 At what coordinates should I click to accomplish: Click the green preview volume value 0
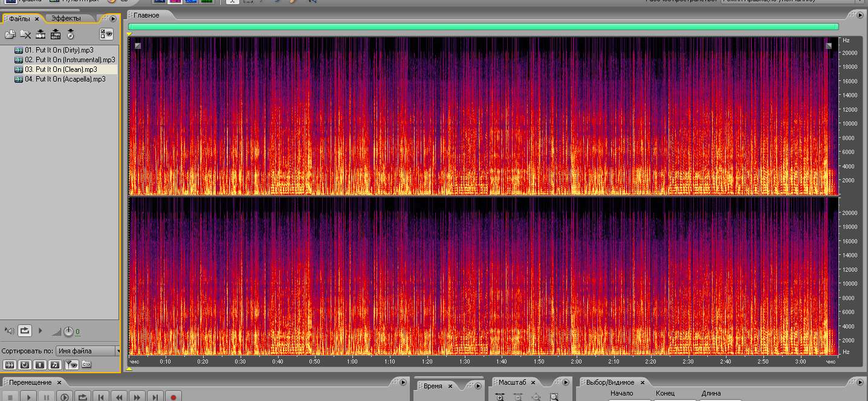pos(77,332)
